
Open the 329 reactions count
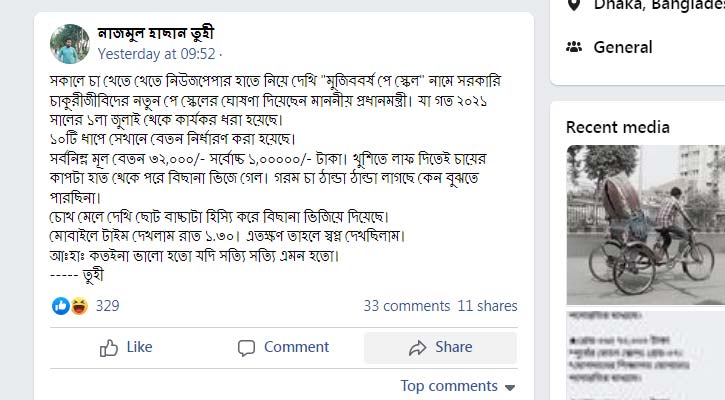pos(107,306)
